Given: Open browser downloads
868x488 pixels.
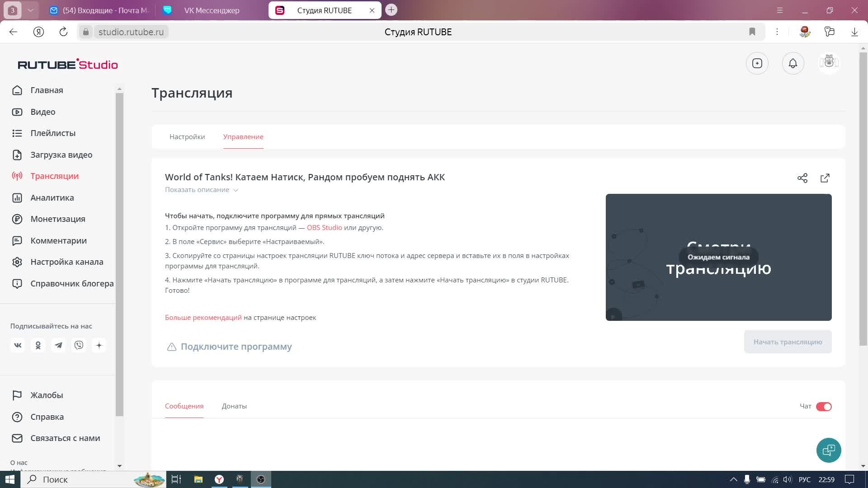Looking at the screenshot, I should [854, 32].
